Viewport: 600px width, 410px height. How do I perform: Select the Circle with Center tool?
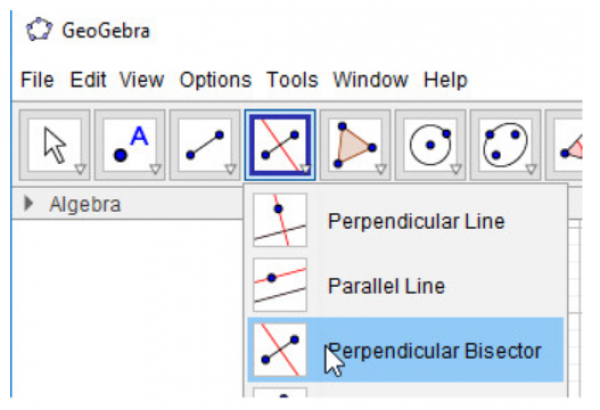point(429,143)
